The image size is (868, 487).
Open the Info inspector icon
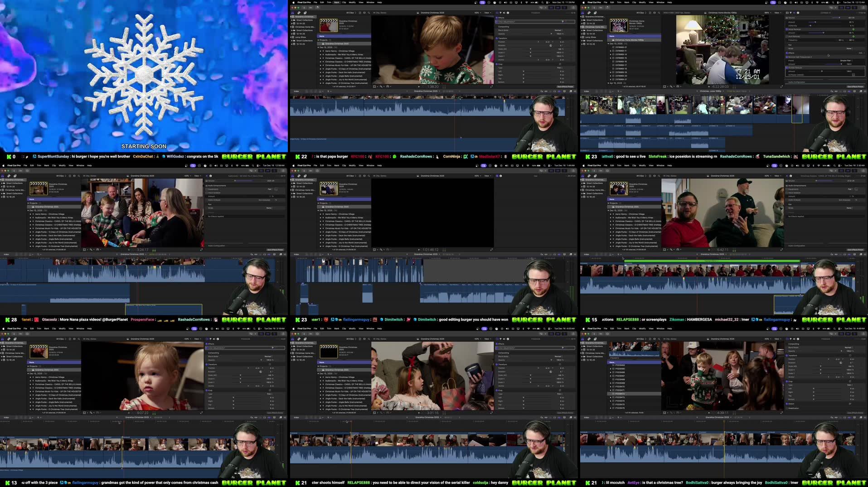pyautogui.click(x=508, y=13)
